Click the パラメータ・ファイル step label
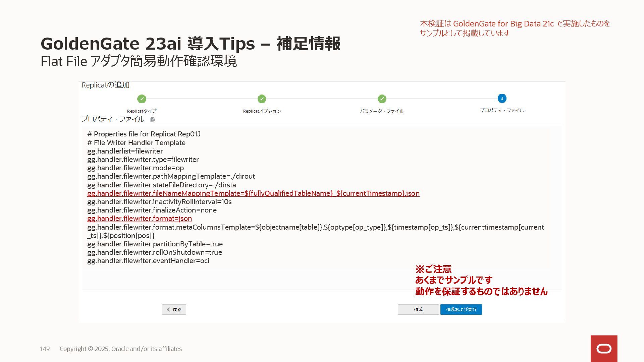The width and height of the screenshot is (644, 362). click(x=382, y=111)
